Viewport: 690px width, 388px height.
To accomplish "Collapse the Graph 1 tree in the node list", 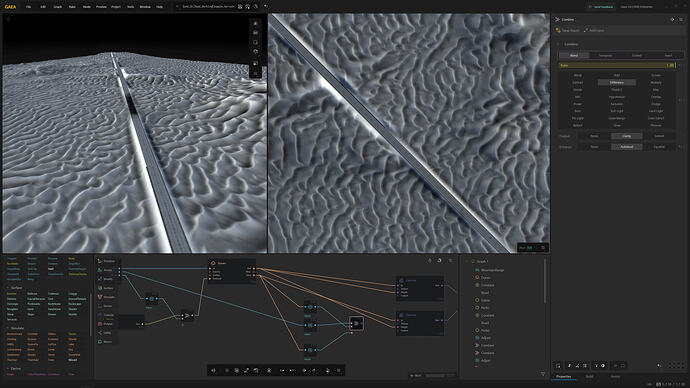I will [x=467, y=261].
